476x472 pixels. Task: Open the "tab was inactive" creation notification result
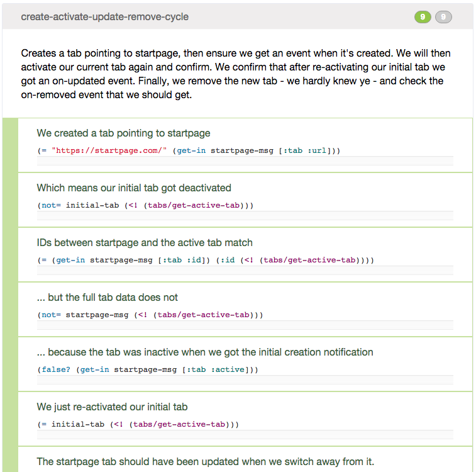click(x=205, y=352)
